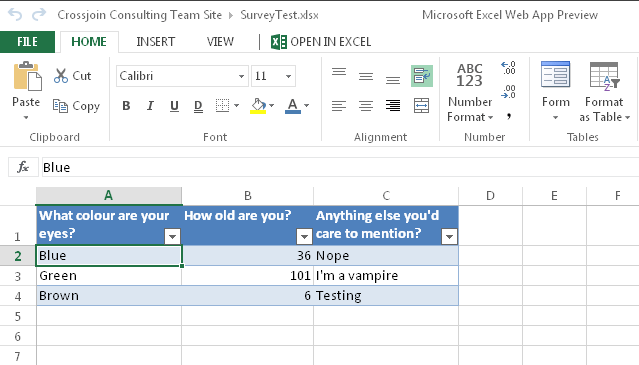Open the Number Format menu
Image resolution: width=639 pixels, height=365 pixels.
(x=470, y=92)
